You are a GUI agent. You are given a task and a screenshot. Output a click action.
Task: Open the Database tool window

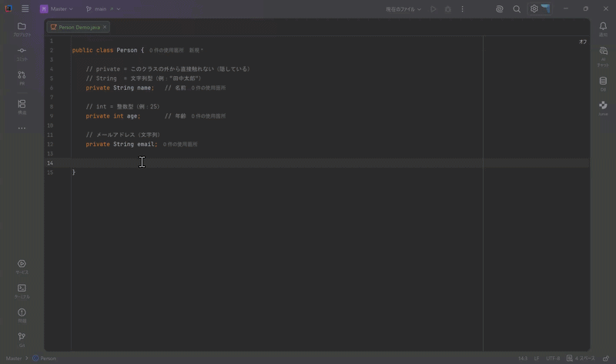603,84
